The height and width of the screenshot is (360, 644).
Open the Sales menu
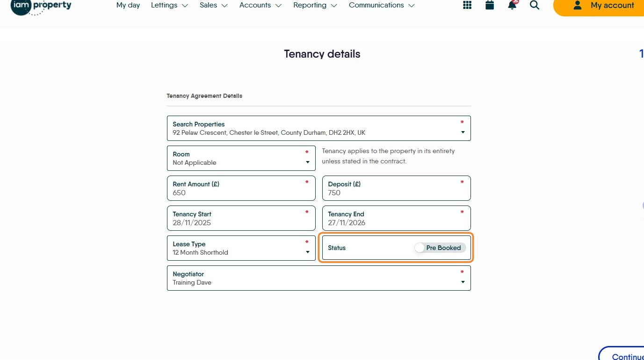point(213,5)
